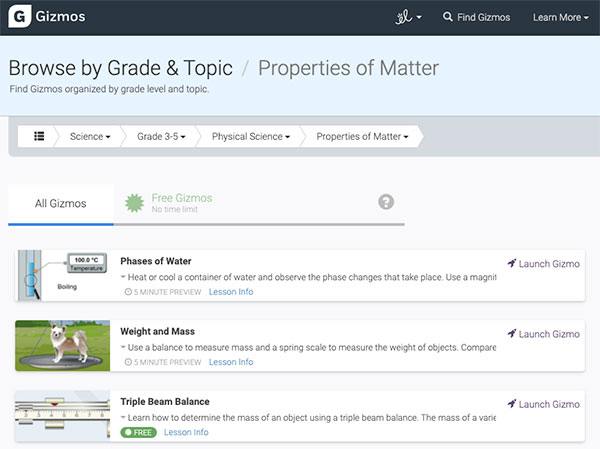Screen dimensions: 600x449
Task: Expand the Weight and Mass description
Action: [123, 347]
